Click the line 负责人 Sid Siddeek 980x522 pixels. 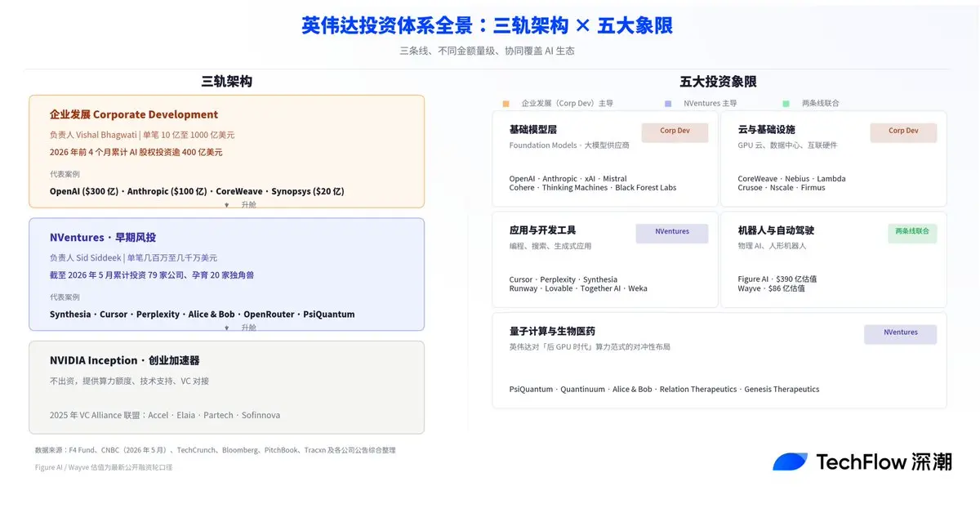[133, 257]
